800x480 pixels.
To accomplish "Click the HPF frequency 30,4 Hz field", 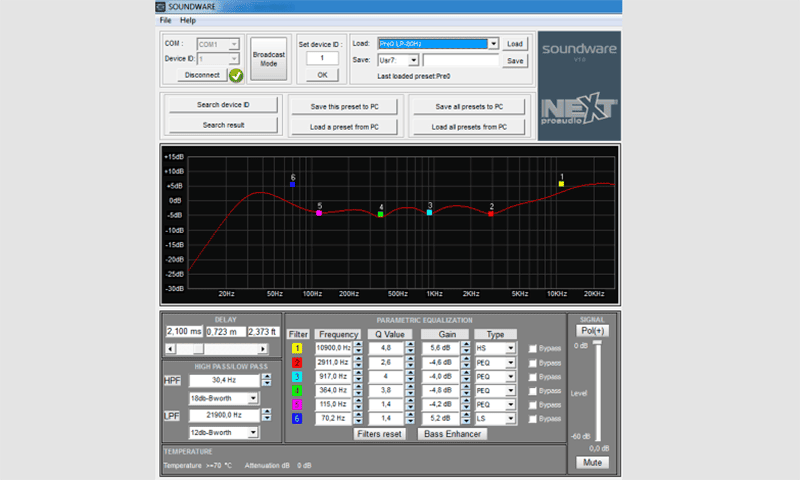I will [224, 380].
